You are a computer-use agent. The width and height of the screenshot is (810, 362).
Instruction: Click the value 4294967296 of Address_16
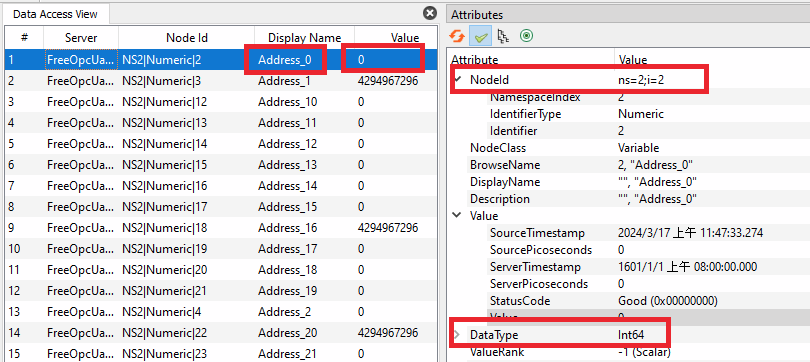point(387,228)
